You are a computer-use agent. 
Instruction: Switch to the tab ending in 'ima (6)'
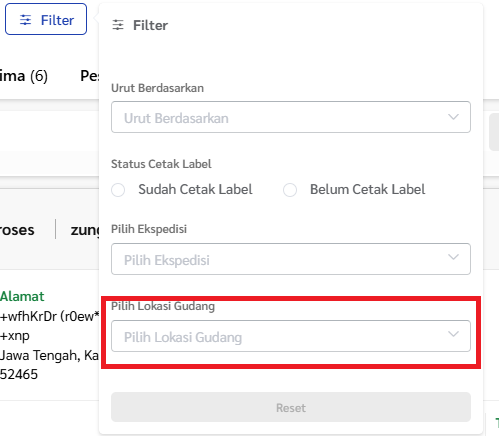(x=24, y=76)
